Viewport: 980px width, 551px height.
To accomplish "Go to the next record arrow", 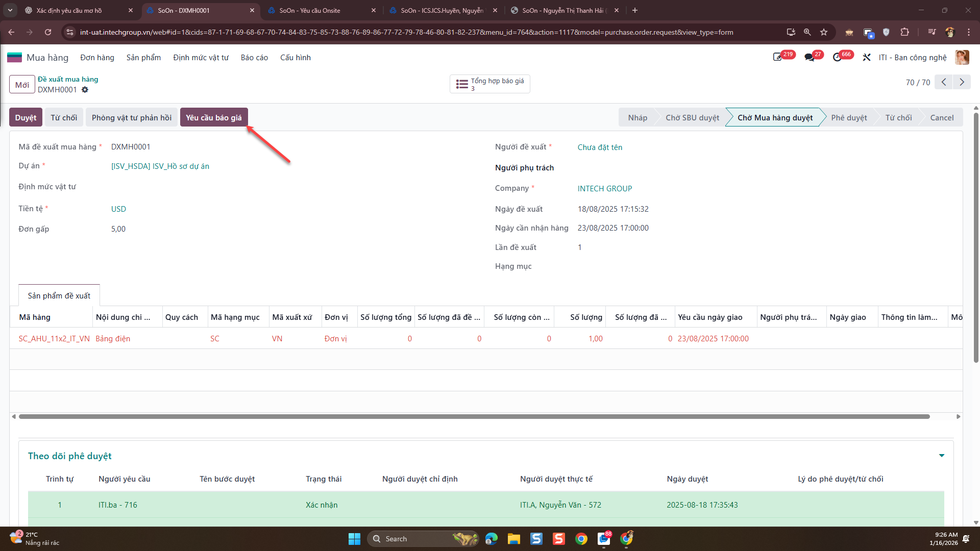I will pos(962,82).
